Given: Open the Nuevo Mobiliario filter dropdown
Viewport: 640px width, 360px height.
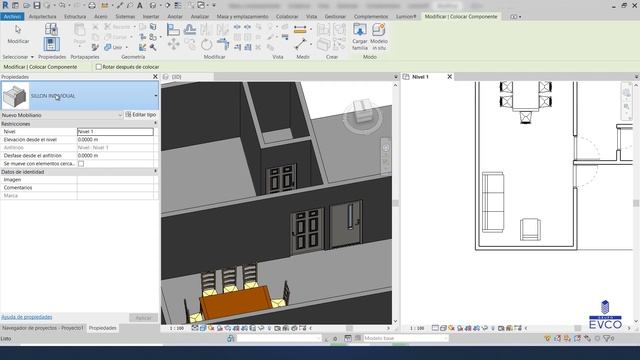Looking at the screenshot, I should coord(120,115).
